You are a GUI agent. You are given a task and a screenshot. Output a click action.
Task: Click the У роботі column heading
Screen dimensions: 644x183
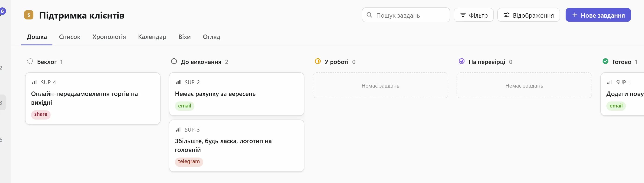coord(337,62)
